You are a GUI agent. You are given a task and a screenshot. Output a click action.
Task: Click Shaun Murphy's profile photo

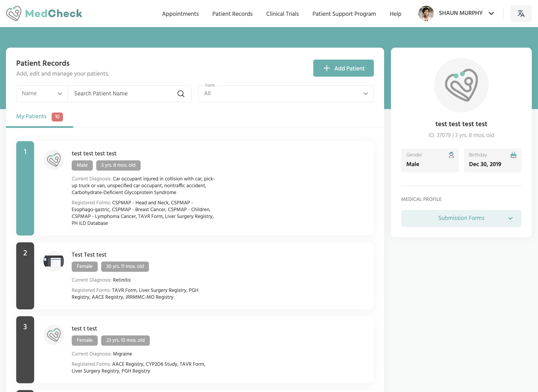[426, 13]
